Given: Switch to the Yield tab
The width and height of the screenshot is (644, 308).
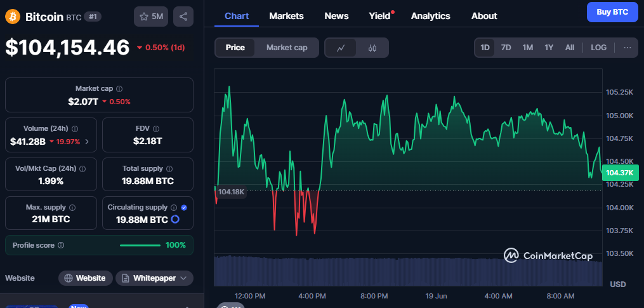Looking at the screenshot, I should coord(379,16).
